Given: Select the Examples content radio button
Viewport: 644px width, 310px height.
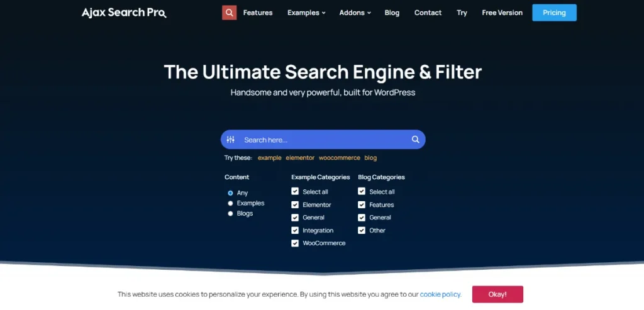Looking at the screenshot, I should (x=230, y=203).
